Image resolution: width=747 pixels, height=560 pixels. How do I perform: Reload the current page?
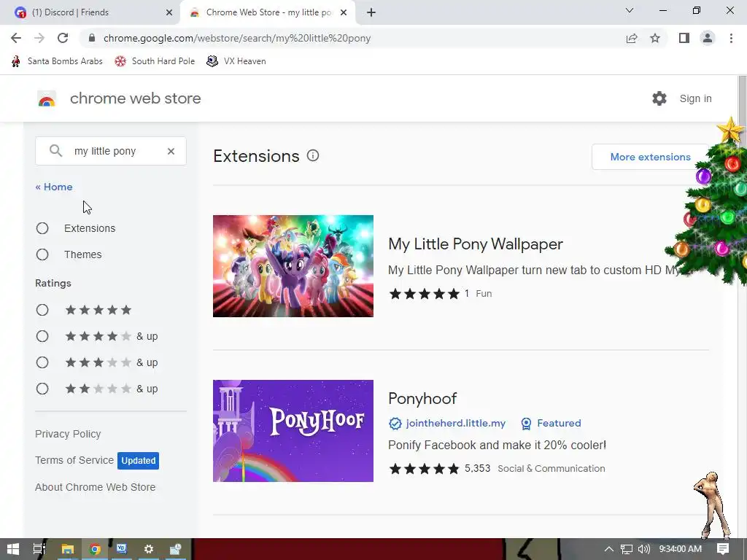63,38
